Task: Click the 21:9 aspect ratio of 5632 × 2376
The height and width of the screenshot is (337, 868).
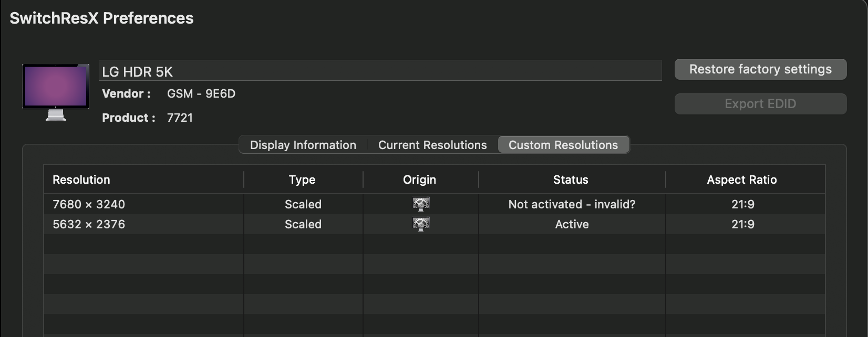Action: 743,224
